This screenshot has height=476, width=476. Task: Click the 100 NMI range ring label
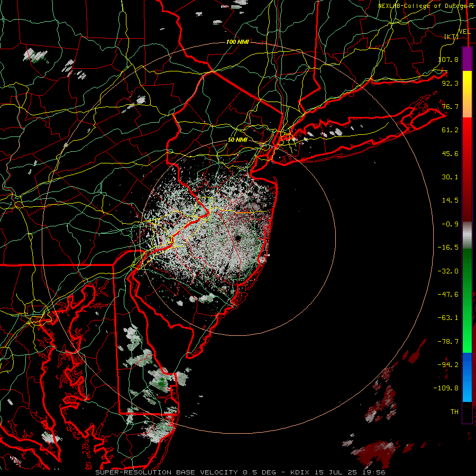(237, 42)
